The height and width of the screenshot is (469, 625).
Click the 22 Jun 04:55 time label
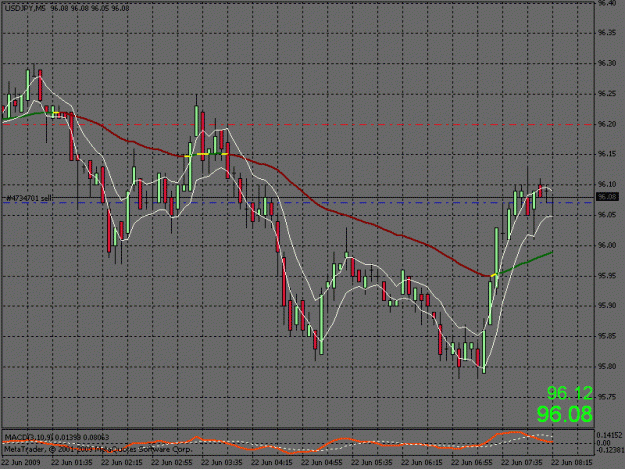click(x=322, y=463)
